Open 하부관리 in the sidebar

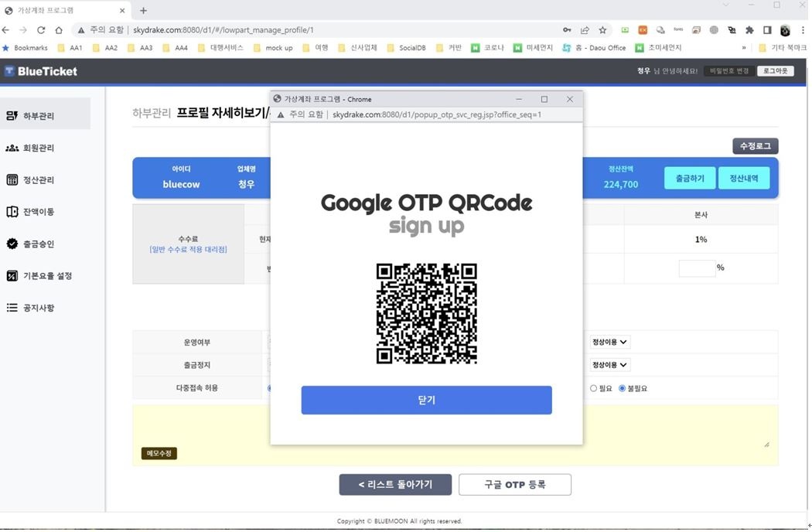click(45, 115)
